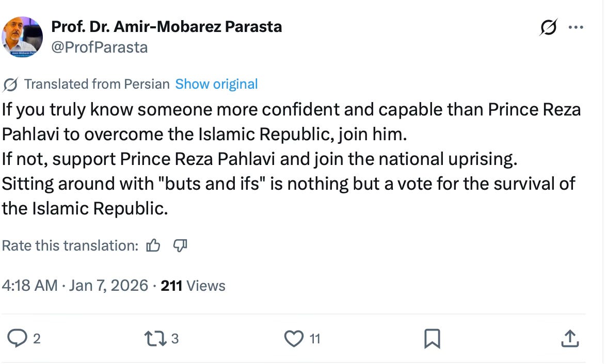
Task: Bookmark this post
Action: 432,338
